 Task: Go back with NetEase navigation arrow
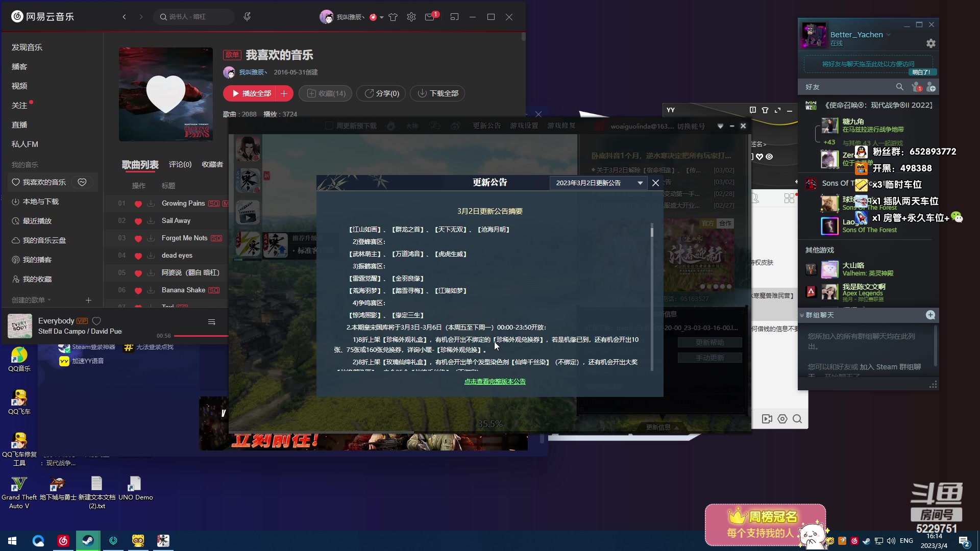[x=125, y=17]
